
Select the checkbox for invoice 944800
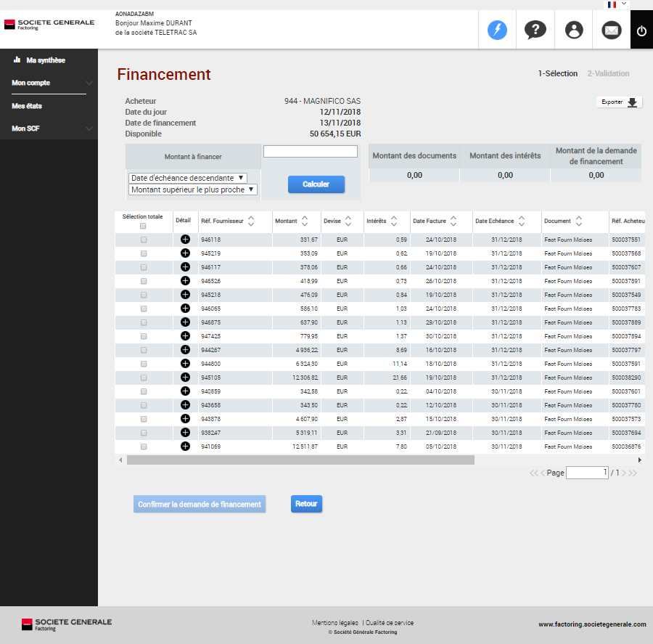click(144, 364)
